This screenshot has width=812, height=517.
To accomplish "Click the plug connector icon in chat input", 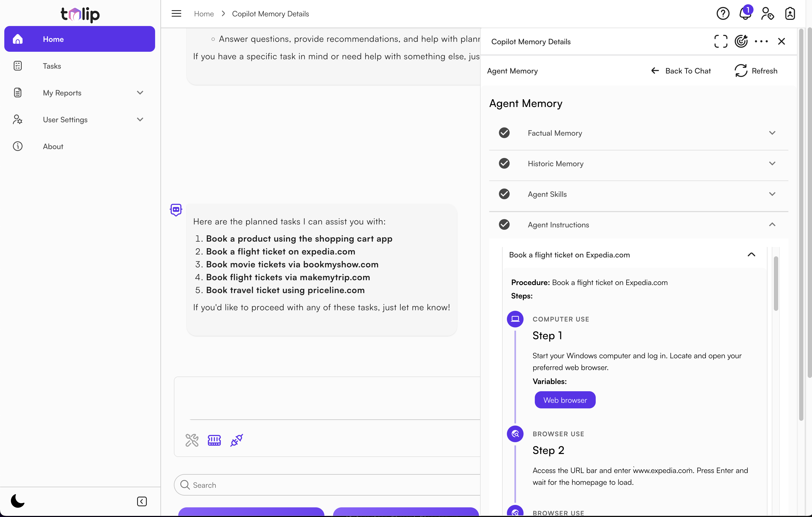I will click(236, 440).
